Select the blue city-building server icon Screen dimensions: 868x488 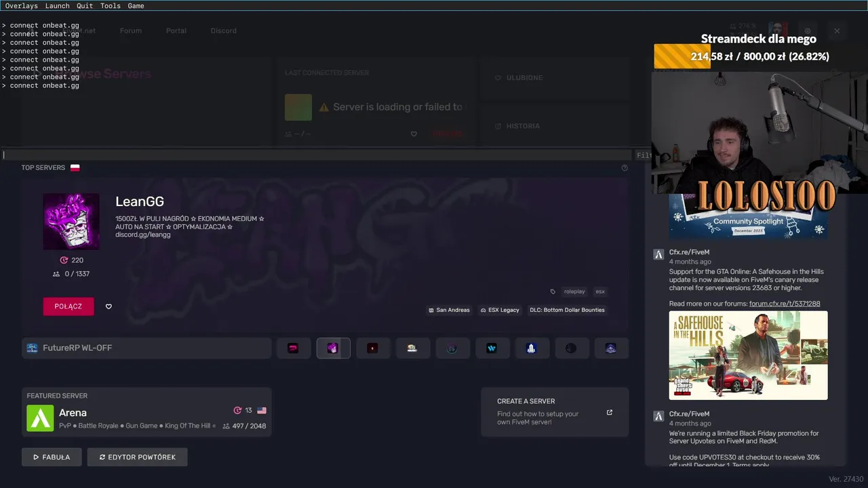click(532, 348)
